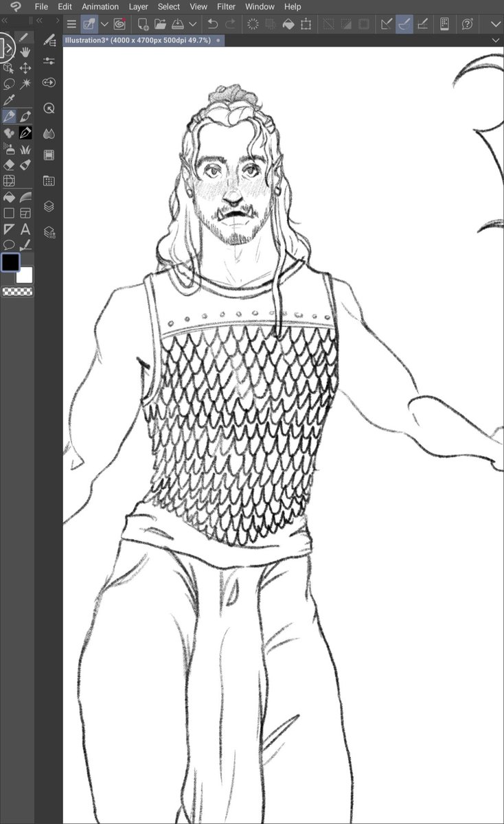Open the File menu
Viewport: 504px width, 824px height.
pos(41,7)
